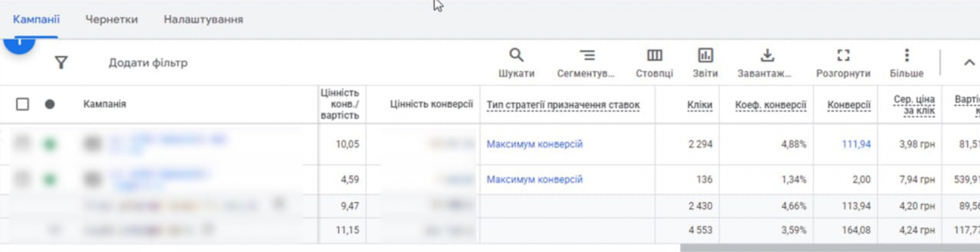Open the Більше three-dot menu
Viewport: 980px width, 252px height.
click(906, 63)
